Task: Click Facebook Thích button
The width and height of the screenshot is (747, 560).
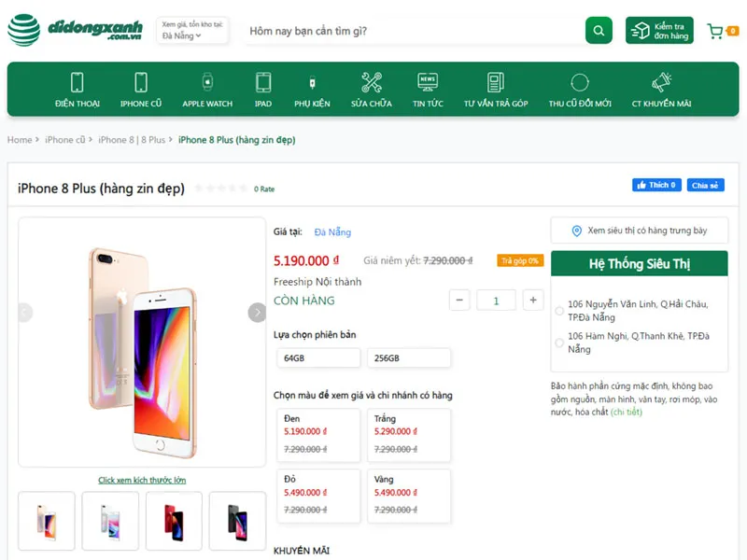Action: [656, 185]
